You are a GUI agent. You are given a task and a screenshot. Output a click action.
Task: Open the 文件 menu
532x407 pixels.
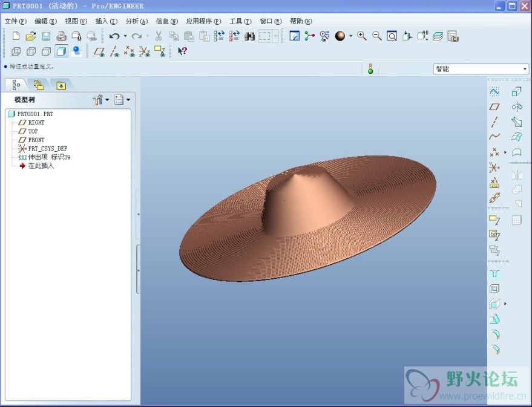pyautogui.click(x=15, y=21)
